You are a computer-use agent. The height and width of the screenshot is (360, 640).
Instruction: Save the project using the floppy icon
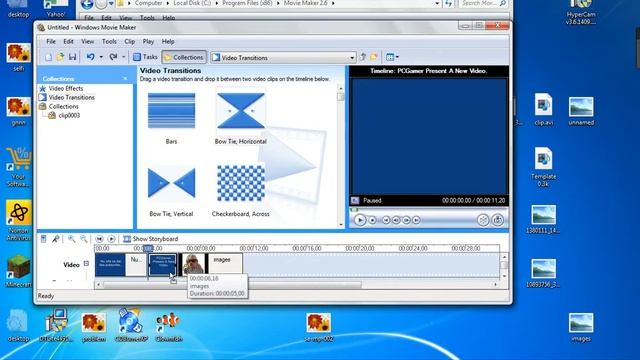click(x=72, y=57)
